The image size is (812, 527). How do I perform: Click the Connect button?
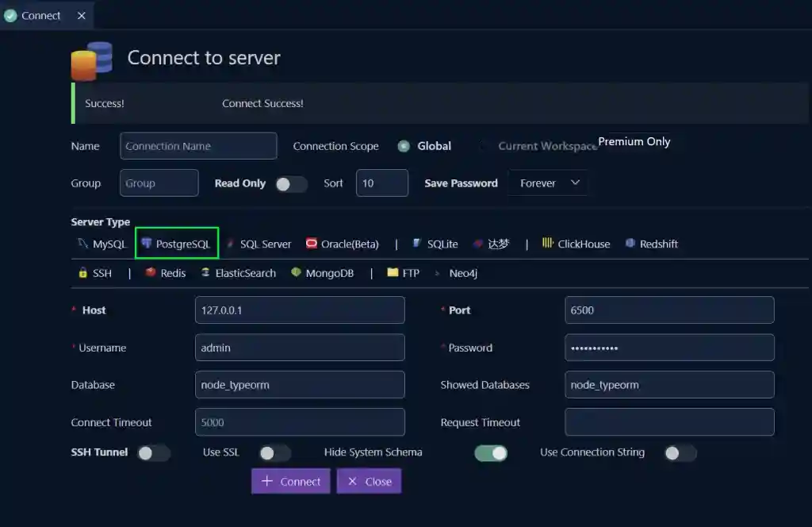(x=290, y=481)
